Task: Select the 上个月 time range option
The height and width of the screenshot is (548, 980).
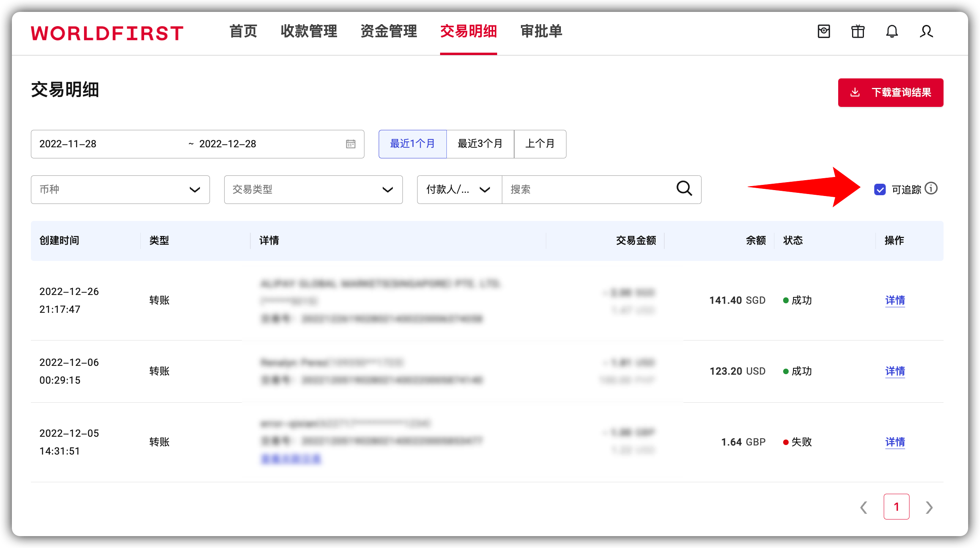Action: [x=540, y=144]
